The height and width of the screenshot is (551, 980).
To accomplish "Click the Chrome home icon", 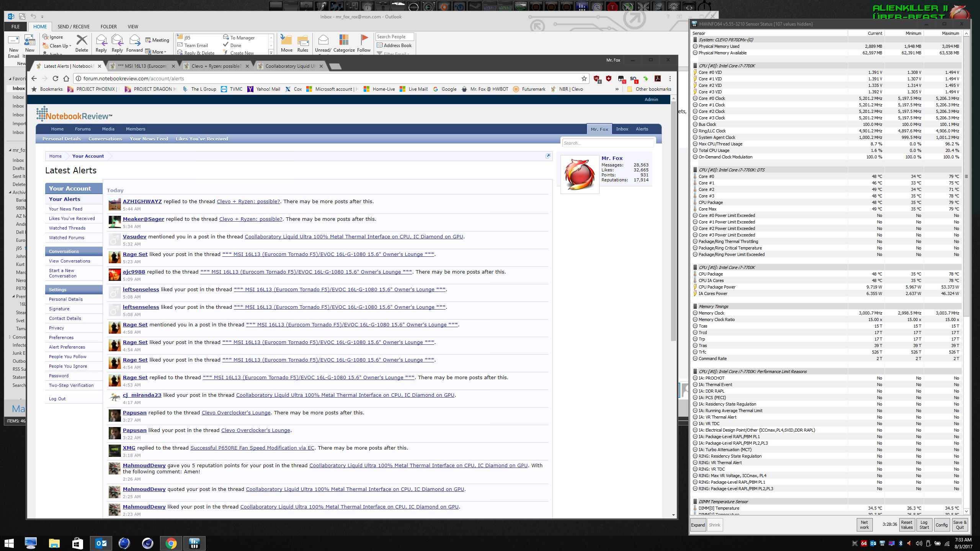I will [x=66, y=78].
